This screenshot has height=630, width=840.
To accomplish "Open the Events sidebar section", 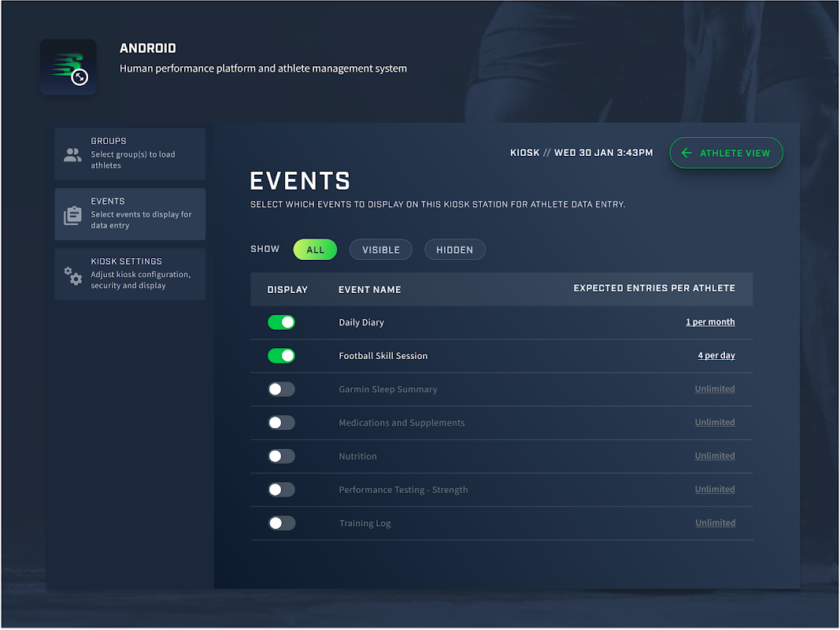I will tap(130, 214).
